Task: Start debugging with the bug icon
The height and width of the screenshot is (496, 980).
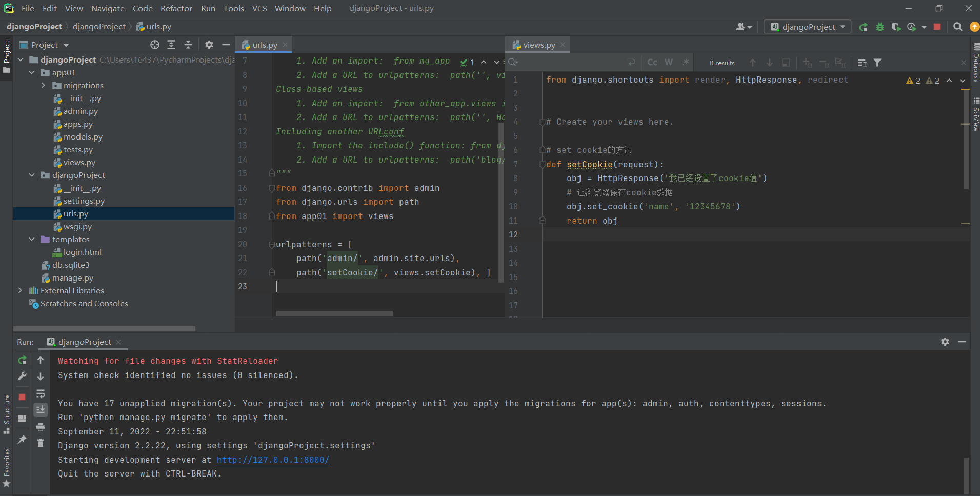Action: tap(880, 27)
